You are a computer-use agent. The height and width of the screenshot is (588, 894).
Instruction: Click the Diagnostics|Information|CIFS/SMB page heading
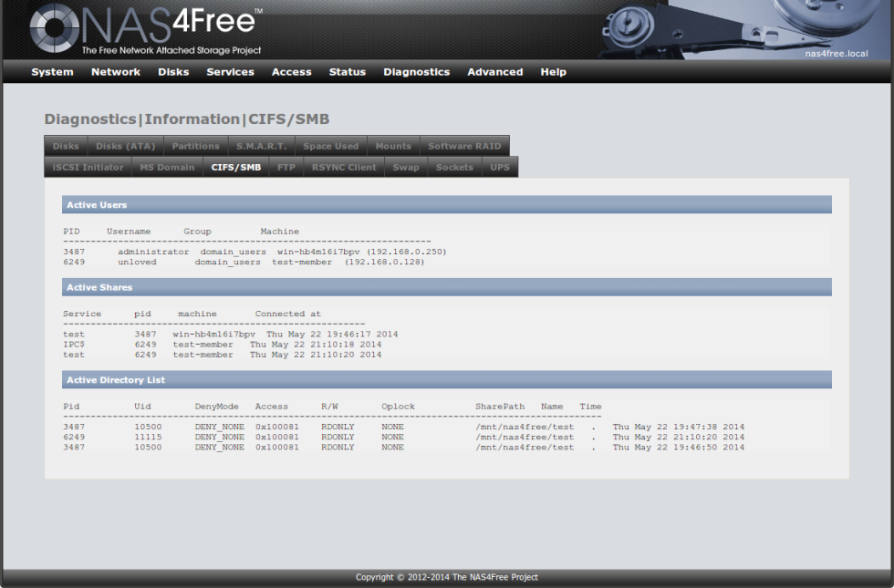click(x=186, y=119)
